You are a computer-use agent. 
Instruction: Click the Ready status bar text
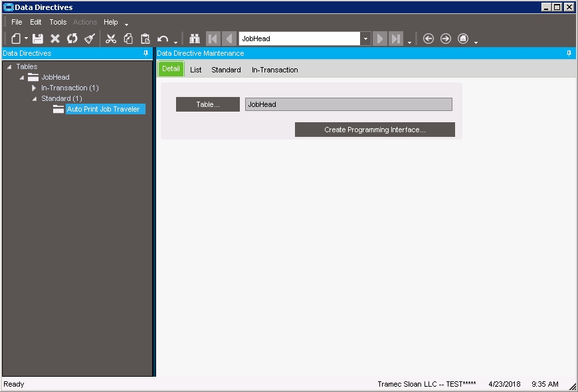[14, 384]
